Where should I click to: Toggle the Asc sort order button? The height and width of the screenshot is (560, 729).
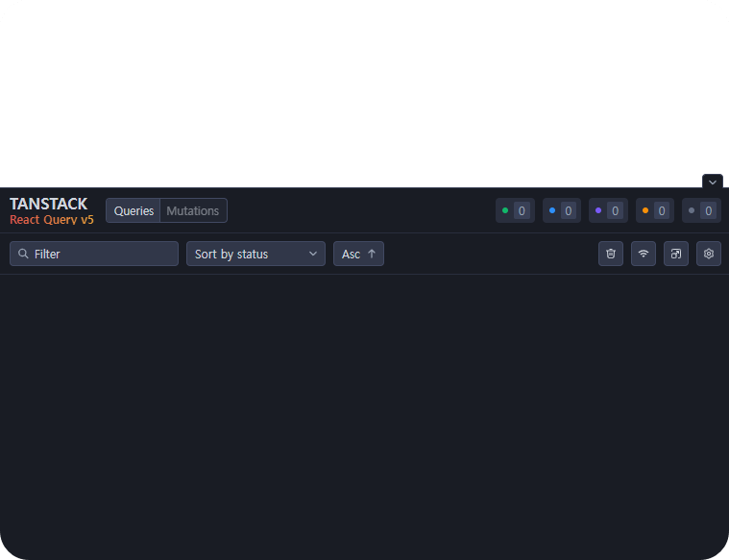[358, 254]
